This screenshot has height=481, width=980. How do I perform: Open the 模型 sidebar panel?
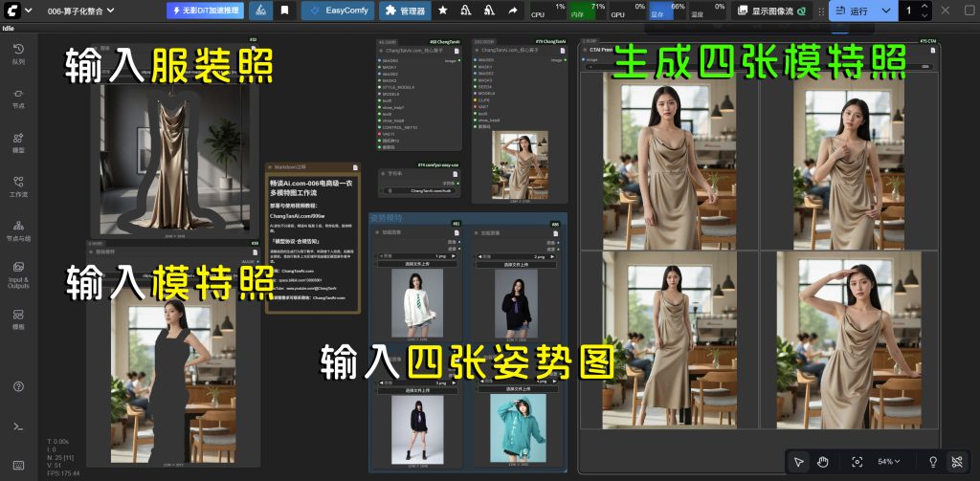coord(18,143)
